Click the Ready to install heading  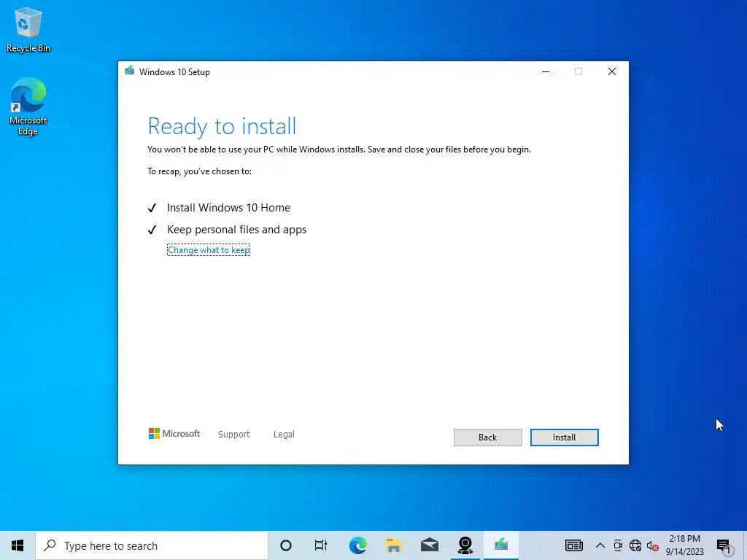point(222,127)
